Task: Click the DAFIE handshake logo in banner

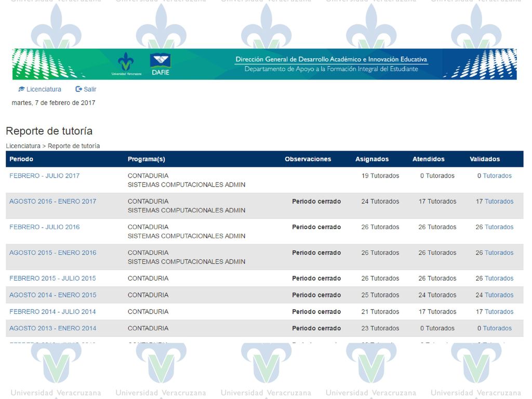Action: tap(161, 64)
